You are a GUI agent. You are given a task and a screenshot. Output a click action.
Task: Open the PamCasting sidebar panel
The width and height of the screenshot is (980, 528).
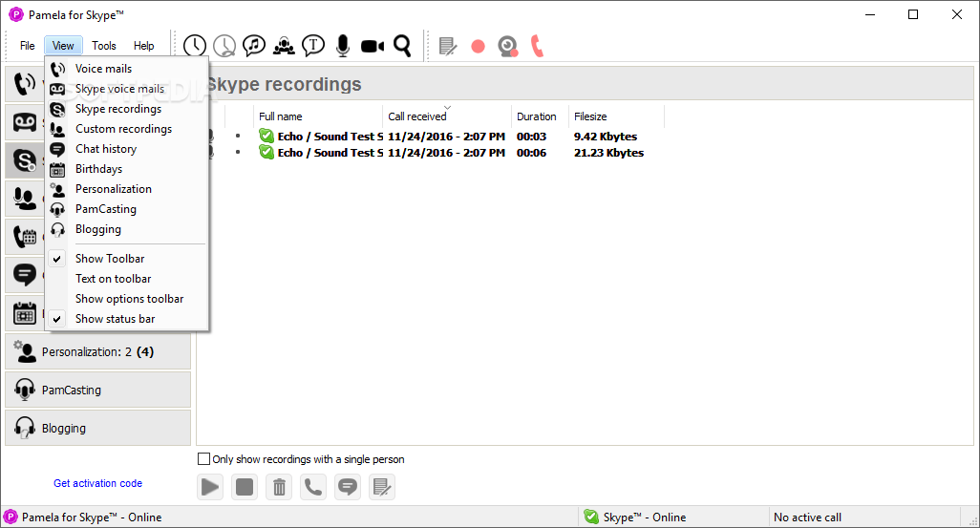pos(97,390)
